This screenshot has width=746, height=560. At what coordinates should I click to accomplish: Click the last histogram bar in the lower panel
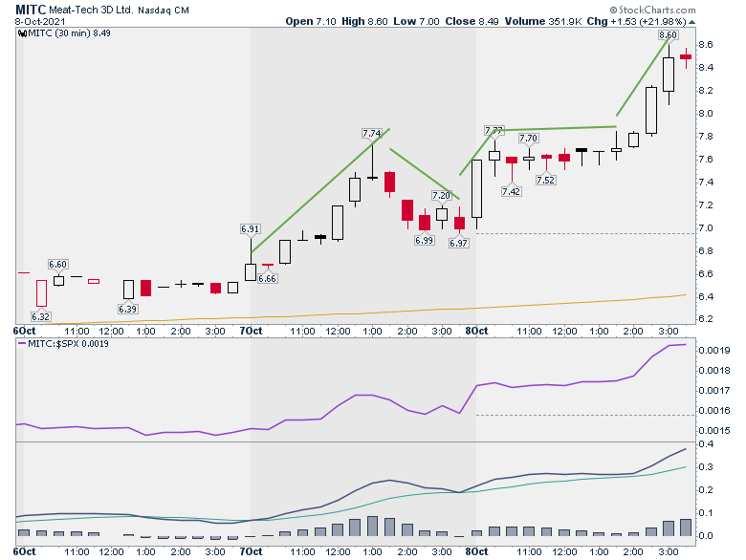click(x=686, y=528)
